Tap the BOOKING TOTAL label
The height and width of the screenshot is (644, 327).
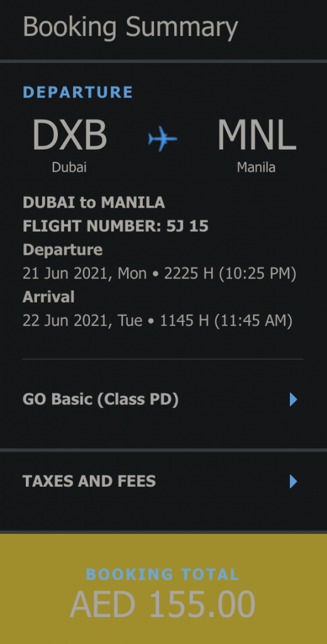pyautogui.click(x=163, y=574)
